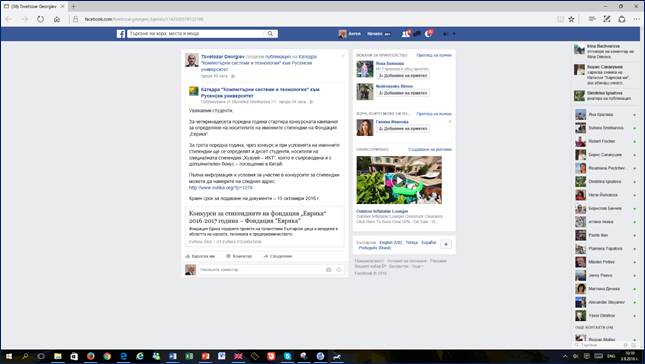Expand the post options chevron
This screenshot has height=364, width=645.
[342, 56]
